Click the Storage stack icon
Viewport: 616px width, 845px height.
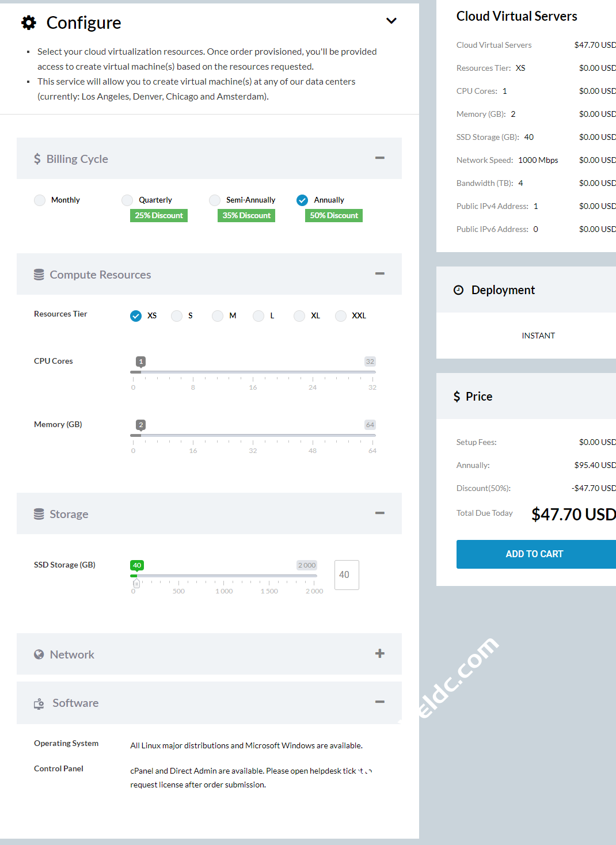[39, 514]
